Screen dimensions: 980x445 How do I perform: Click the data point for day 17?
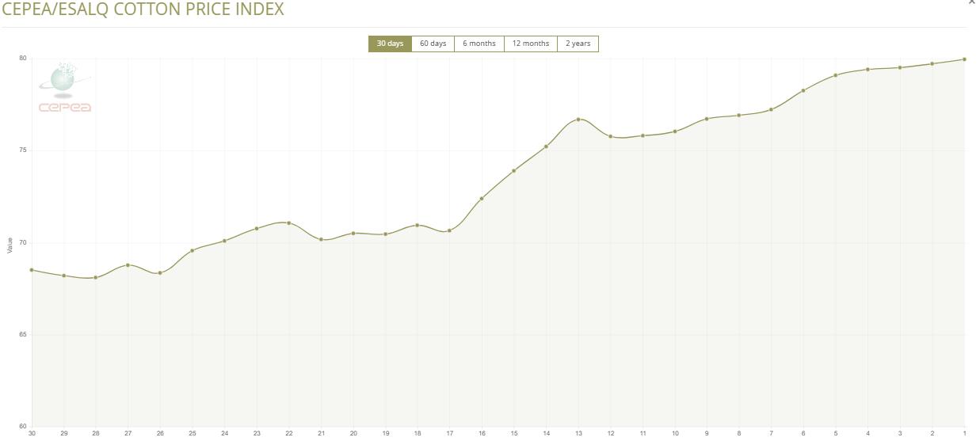[x=449, y=230]
